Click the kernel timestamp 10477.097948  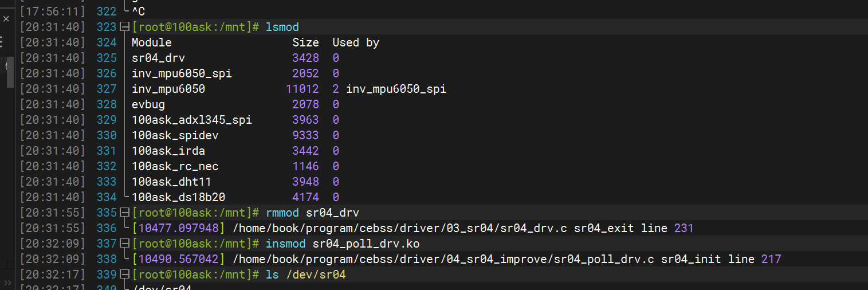pos(179,228)
